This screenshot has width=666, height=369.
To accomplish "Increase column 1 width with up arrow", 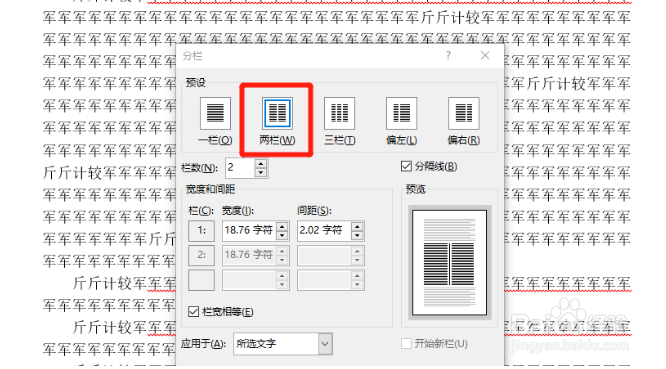I will click(282, 226).
